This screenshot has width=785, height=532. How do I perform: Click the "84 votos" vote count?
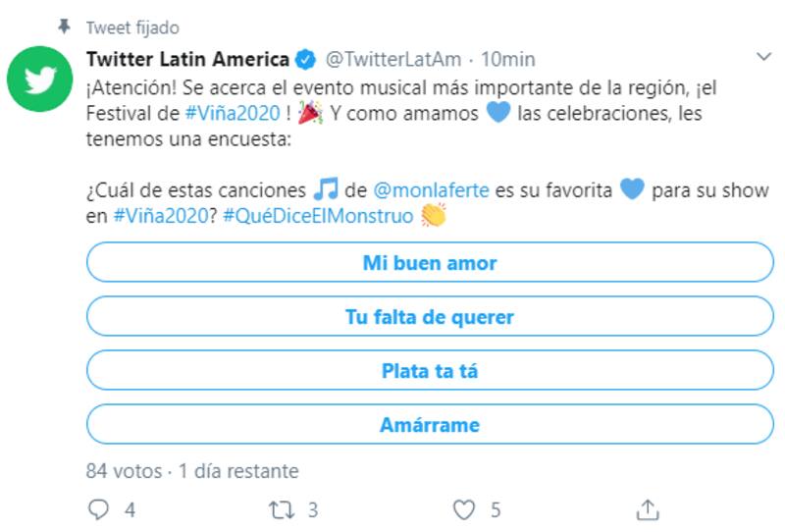(123, 471)
